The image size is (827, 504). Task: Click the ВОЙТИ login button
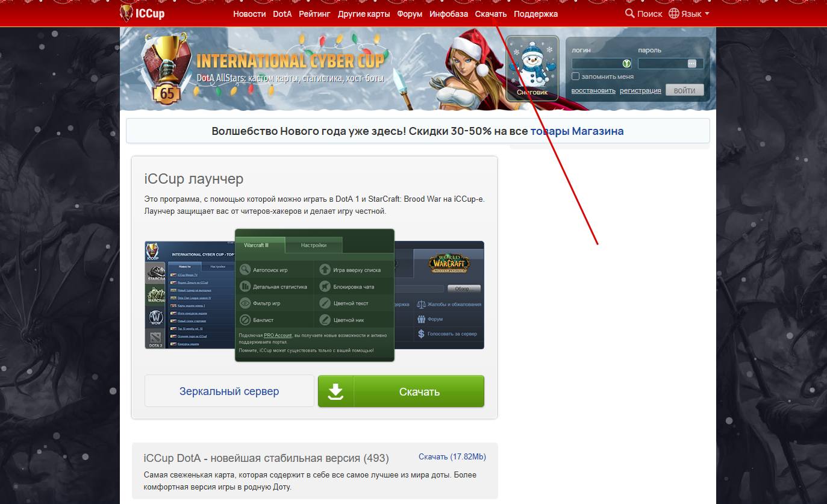coord(685,90)
